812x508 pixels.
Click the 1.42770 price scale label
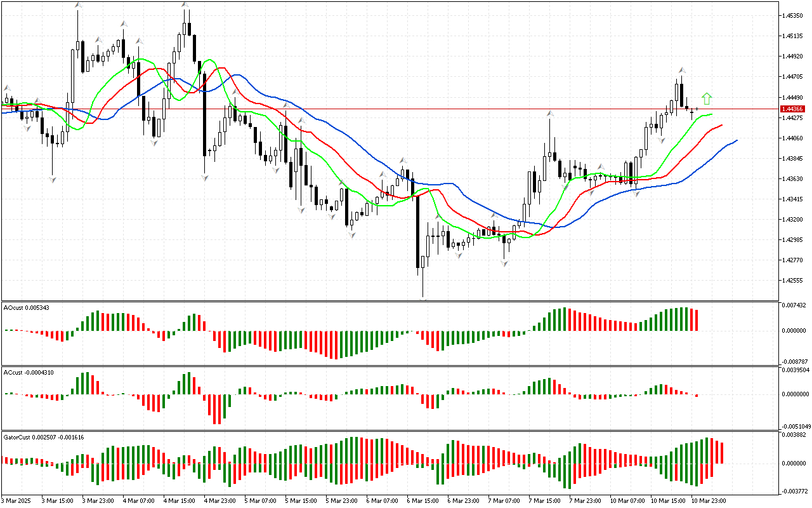793,260
